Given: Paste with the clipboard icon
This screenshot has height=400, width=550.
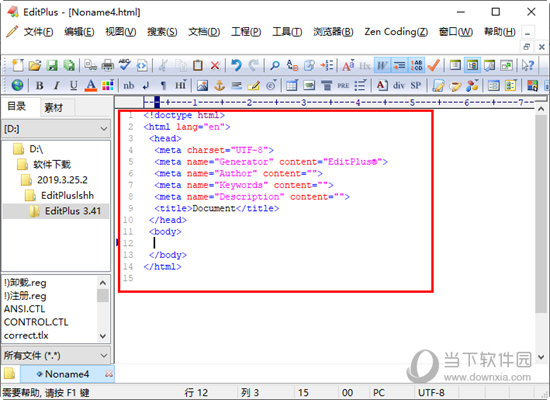Looking at the screenshot, I should (x=198, y=65).
